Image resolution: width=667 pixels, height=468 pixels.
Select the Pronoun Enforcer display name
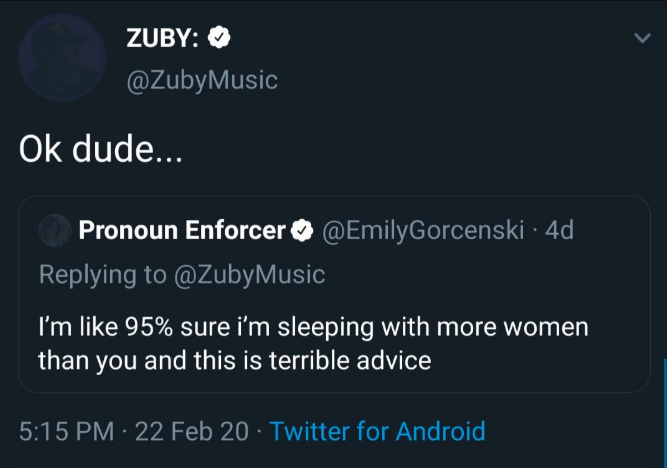[x=182, y=231]
